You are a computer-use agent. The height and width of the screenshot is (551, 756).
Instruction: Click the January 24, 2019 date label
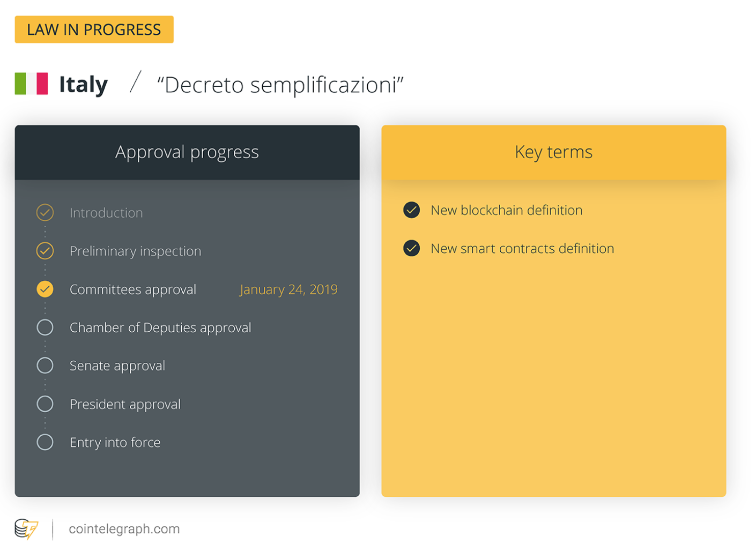[x=288, y=289]
